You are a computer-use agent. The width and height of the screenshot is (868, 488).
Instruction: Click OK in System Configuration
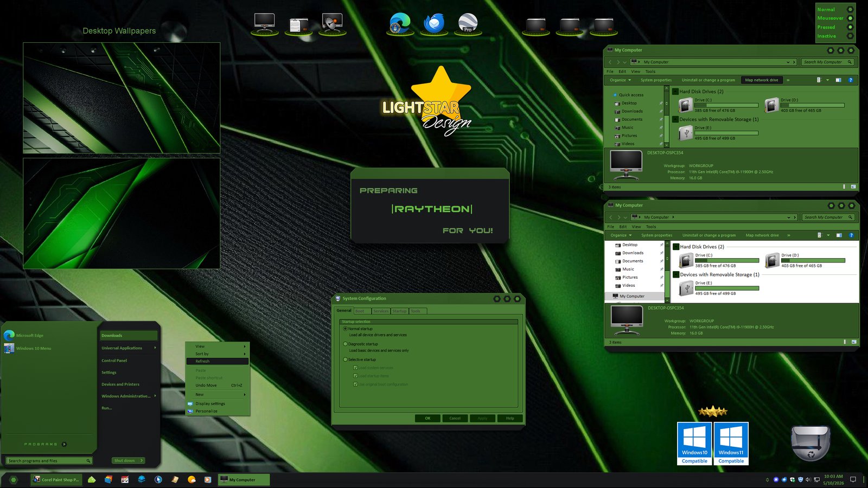(427, 418)
